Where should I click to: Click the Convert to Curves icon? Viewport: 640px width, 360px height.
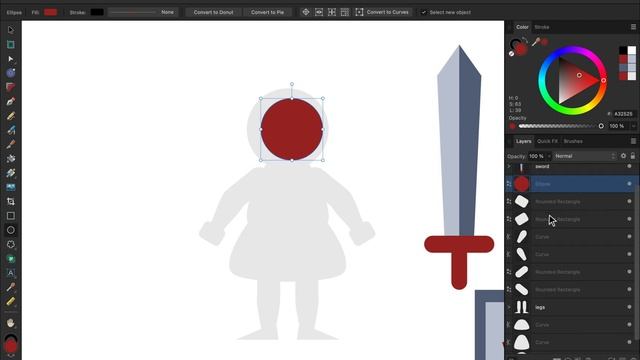point(359,12)
